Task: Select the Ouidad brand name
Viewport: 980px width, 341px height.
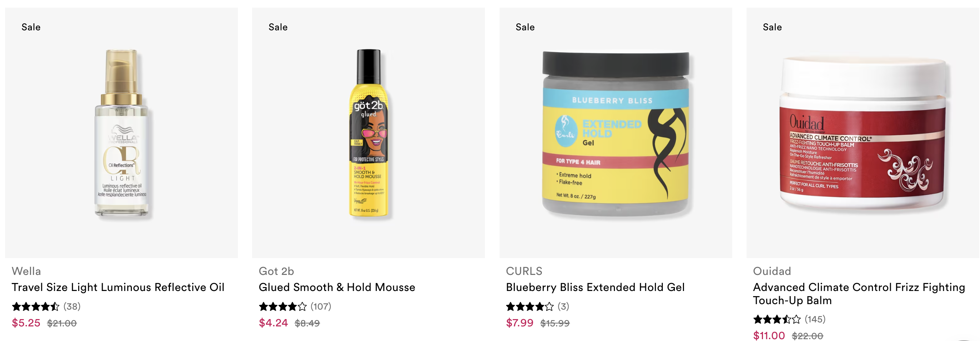Action: (x=772, y=271)
